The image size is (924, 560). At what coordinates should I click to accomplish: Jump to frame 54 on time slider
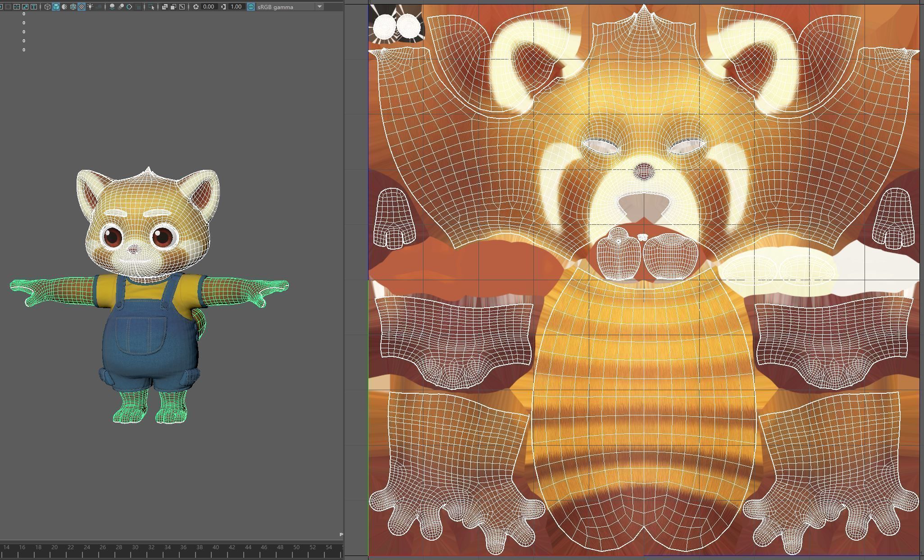pyautogui.click(x=328, y=547)
